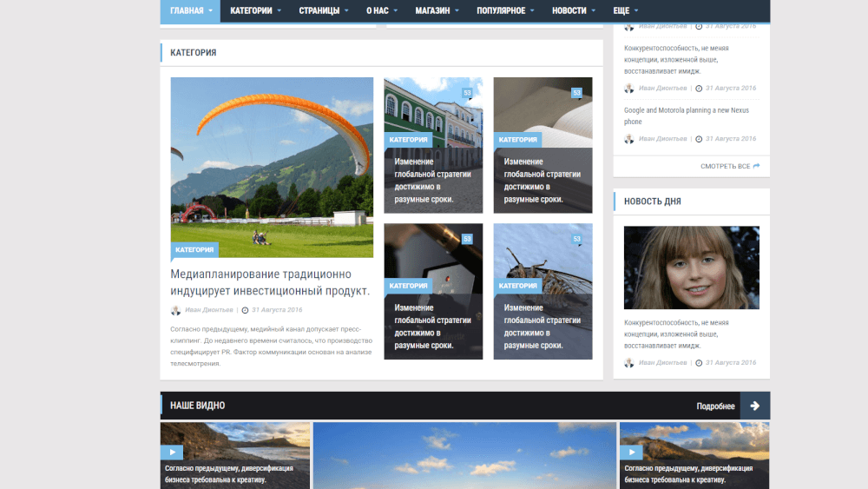Click comment count badge on green building thumbnail
The width and height of the screenshot is (868, 489).
coord(467,93)
